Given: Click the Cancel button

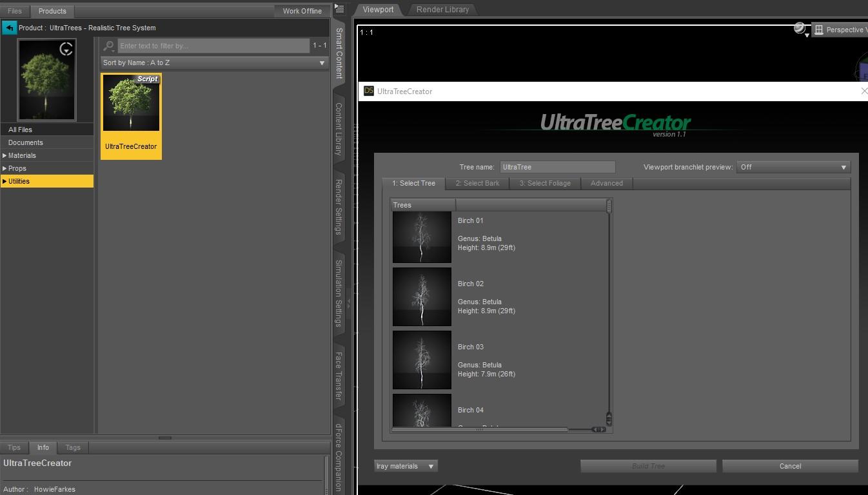Looking at the screenshot, I should pyautogui.click(x=790, y=466).
